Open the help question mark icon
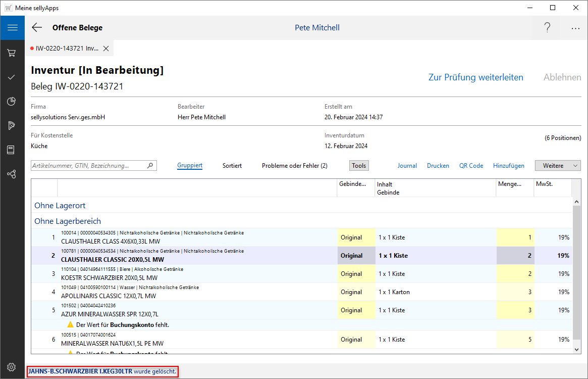Screen dimensions: 588x379 pyautogui.click(x=547, y=28)
